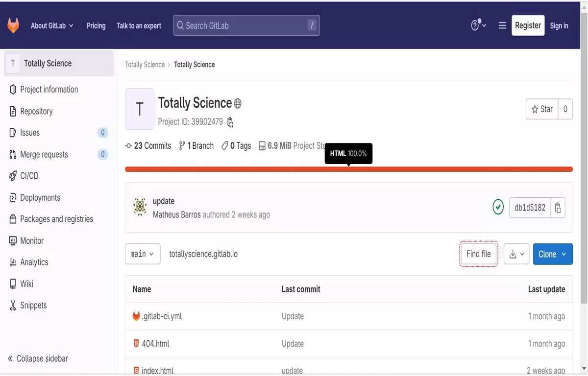The width and height of the screenshot is (588, 376).
Task: Star the Totally Science project
Action: [542, 109]
